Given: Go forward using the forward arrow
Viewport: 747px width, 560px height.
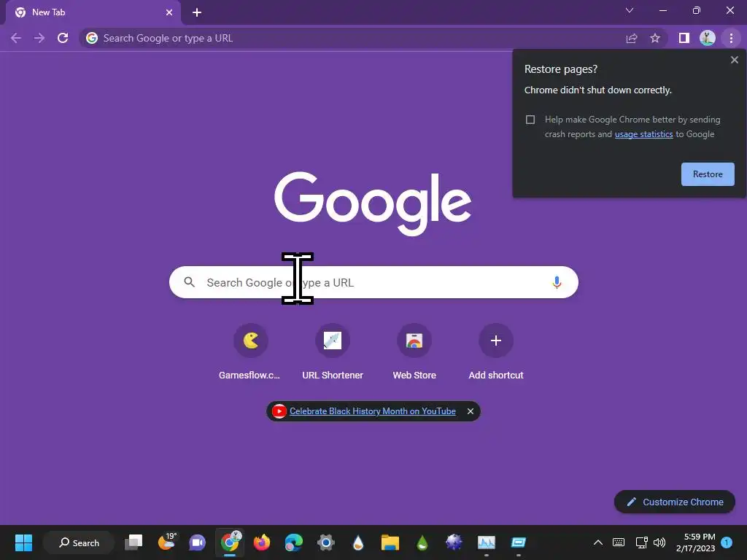Looking at the screenshot, I should pos(39,38).
